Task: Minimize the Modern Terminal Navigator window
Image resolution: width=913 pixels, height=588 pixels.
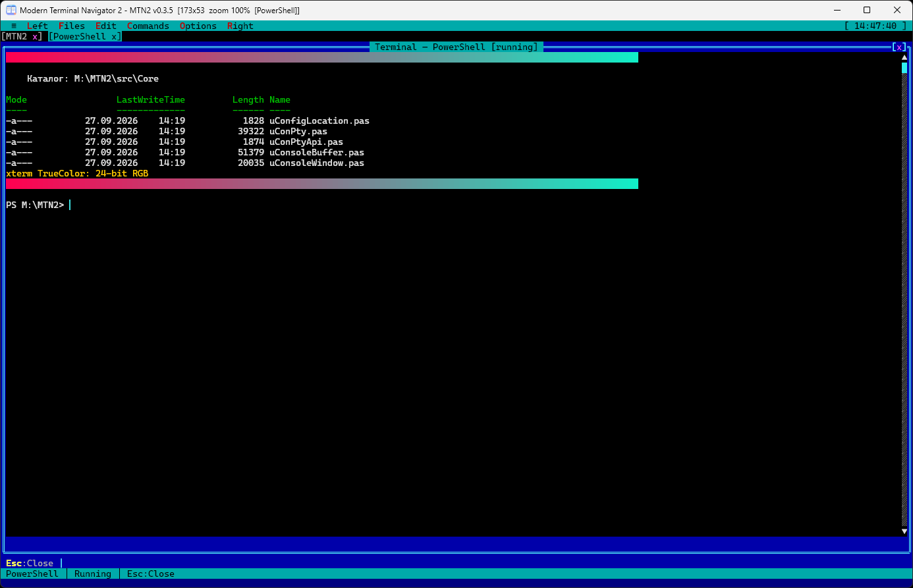Action: (x=837, y=10)
